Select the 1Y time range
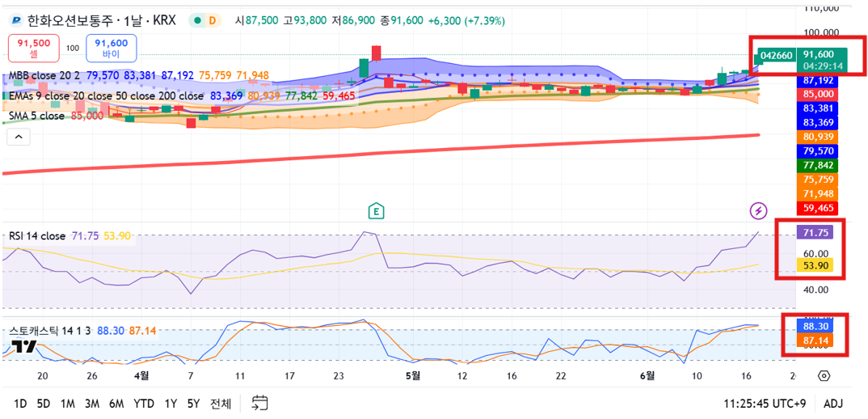 click(x=171, y=404)
